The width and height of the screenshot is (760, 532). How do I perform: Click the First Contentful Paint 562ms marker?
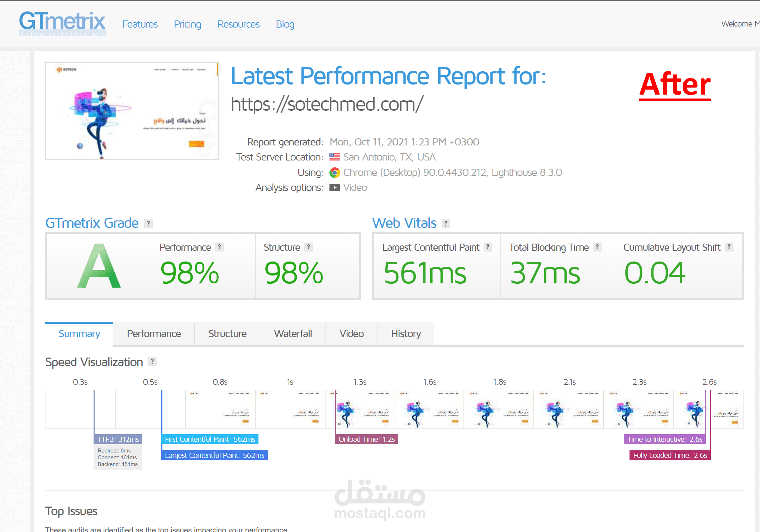coord(210,439)
